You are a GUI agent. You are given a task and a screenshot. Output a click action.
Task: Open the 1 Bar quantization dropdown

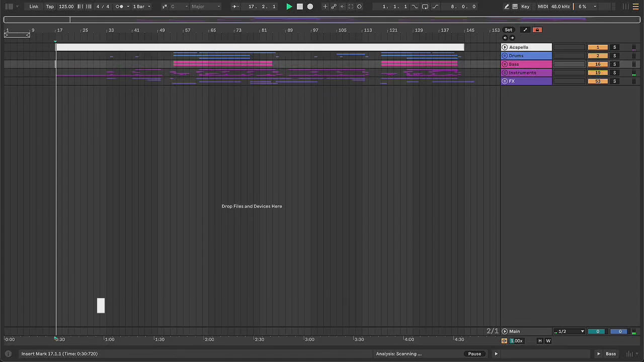(141, 7)
